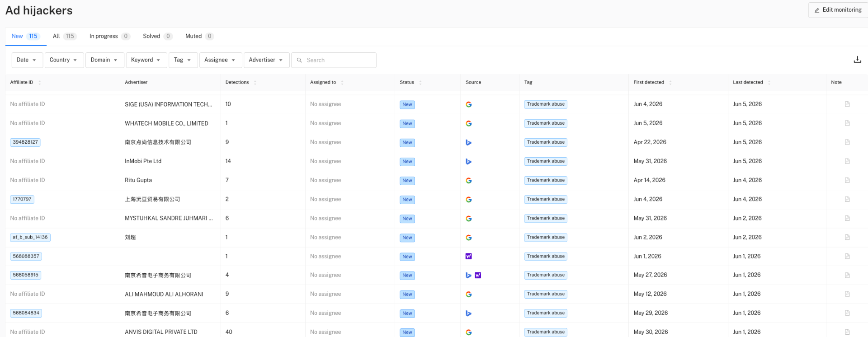Click first detected date Apr 14, 2026
868x337 pixels.
649,180
